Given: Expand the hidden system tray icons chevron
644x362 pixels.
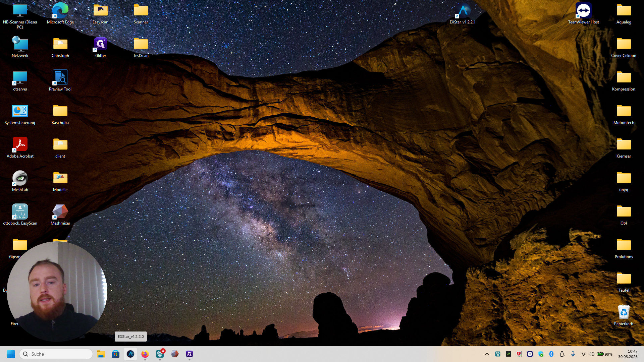Looking at the screenshot, I should click(x=487, y=354).
